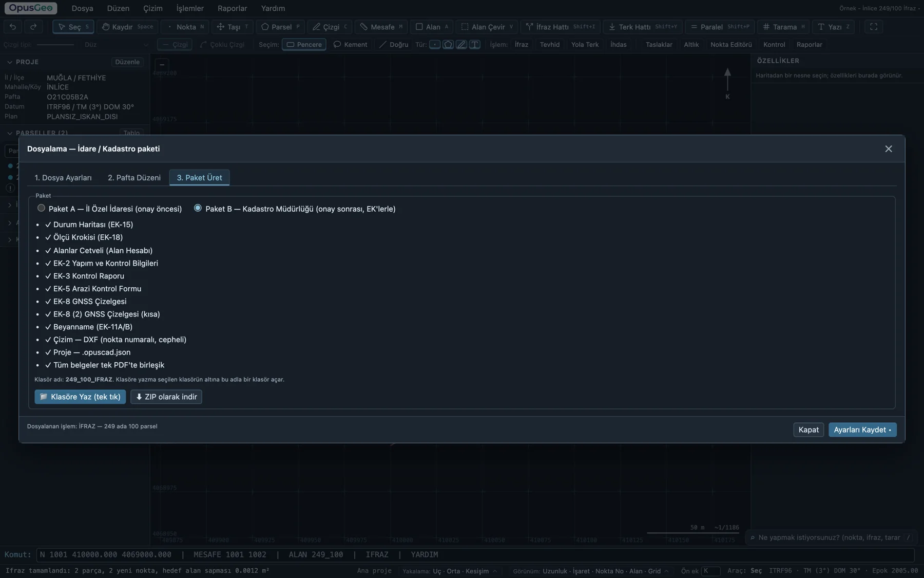Collapse the PARSELLER (2) section
Viewport: 924px width, 578px height.
click(x=10, y=133)
